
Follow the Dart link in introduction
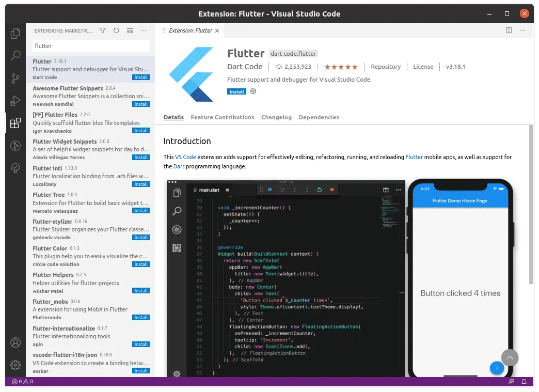pos(179,166)
